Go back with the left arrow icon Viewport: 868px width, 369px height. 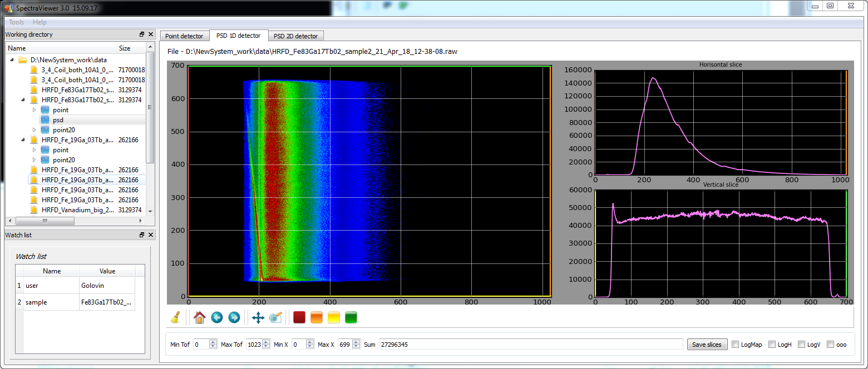click(x=217, y=317)
